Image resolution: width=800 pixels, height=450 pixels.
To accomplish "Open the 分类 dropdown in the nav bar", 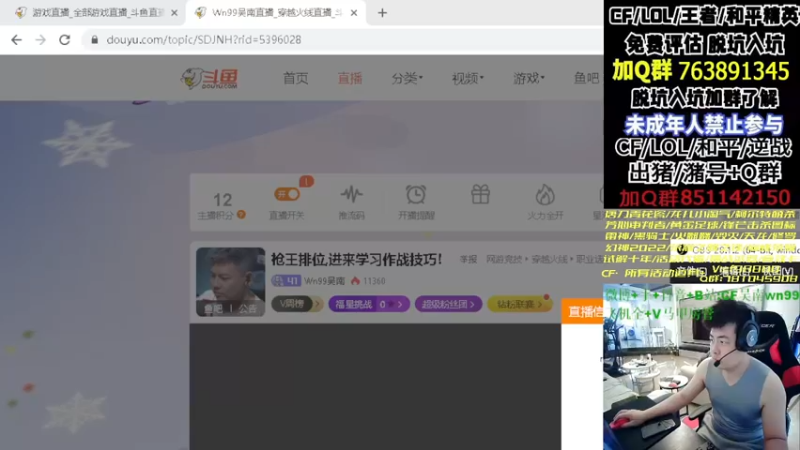I will tap(407, 78).
